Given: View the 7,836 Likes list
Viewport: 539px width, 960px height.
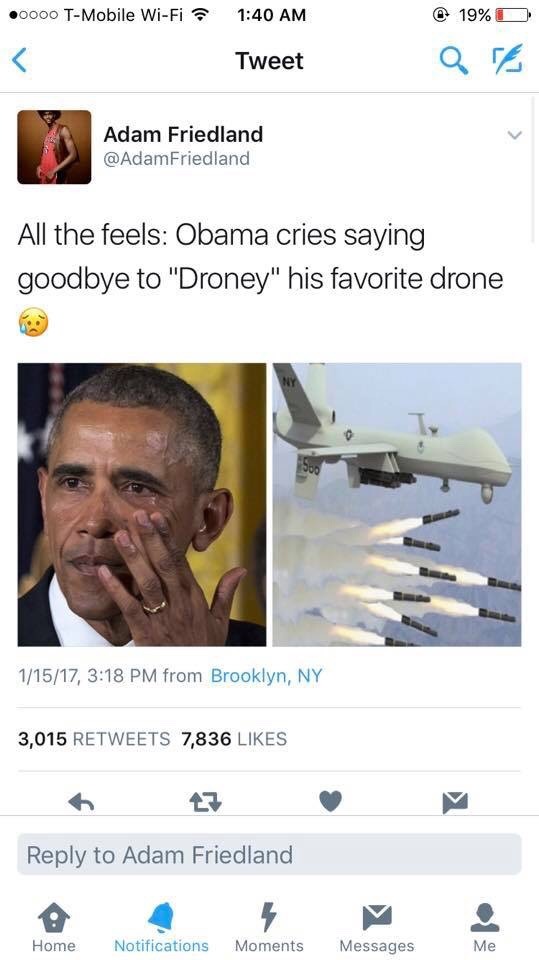Looking at the screenshot, I should (234, 739).
